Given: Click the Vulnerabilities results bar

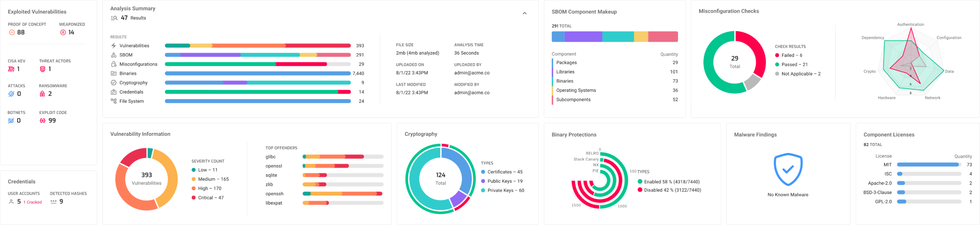Looking at the screenshot, I should [258, 46].
